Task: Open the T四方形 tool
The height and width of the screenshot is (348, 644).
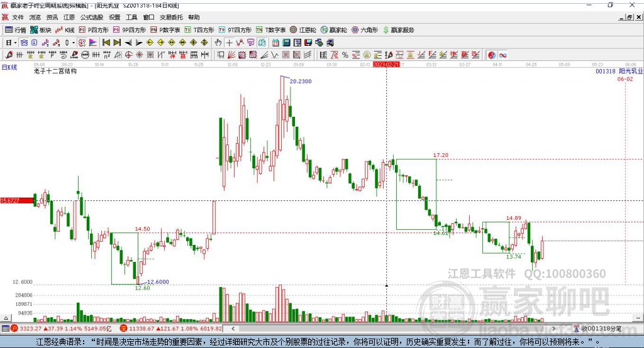Action: click(x=199, y=30)
